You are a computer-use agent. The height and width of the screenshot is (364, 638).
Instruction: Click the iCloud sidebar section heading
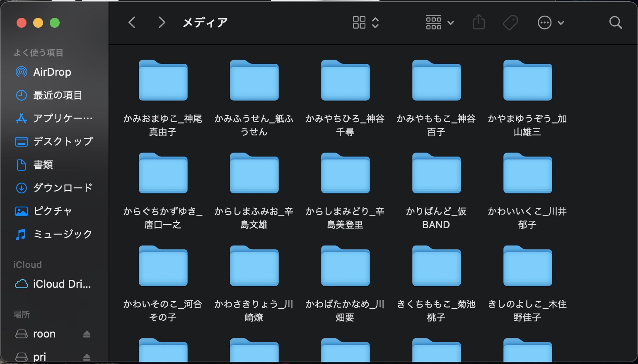[x=27, y=265]
